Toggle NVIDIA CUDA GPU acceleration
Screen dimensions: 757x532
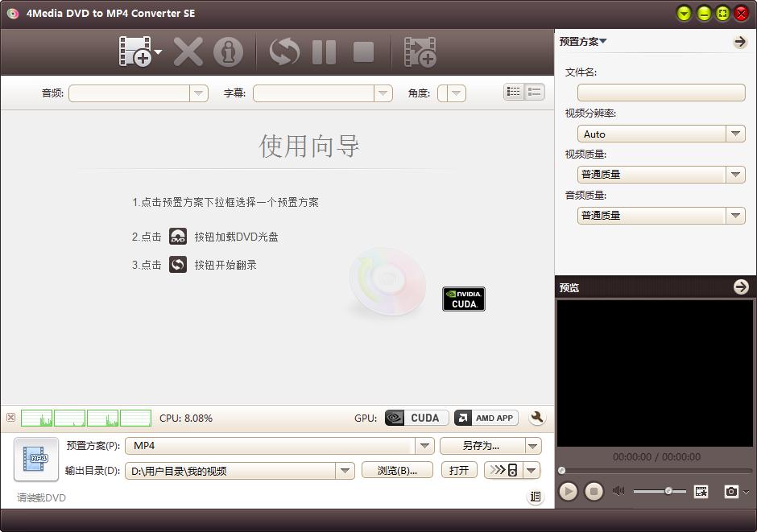coord(416,418)
